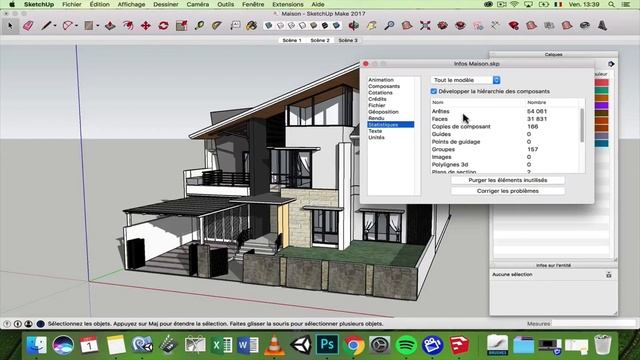Open the Fenêtre menu
The image size is (640, 360).
coord(253,4)
